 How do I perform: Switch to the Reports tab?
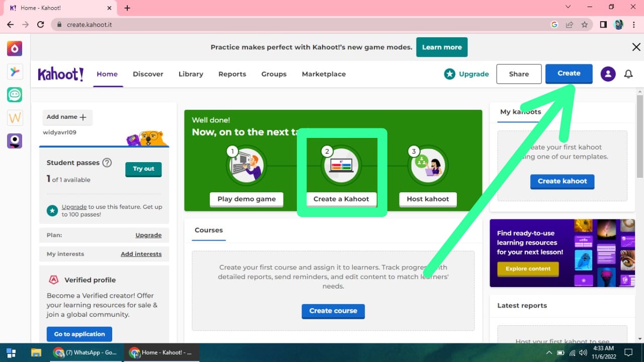[x=232, y=74]
